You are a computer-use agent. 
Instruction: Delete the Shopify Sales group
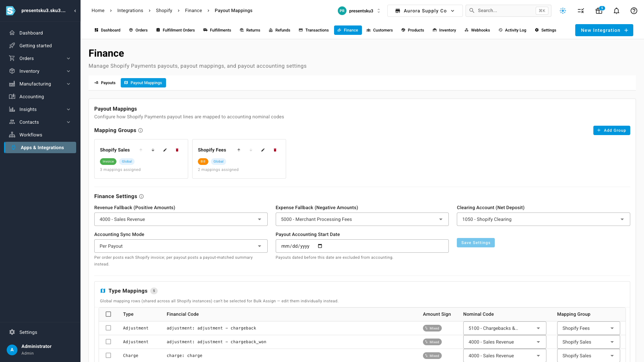point(177,150)
